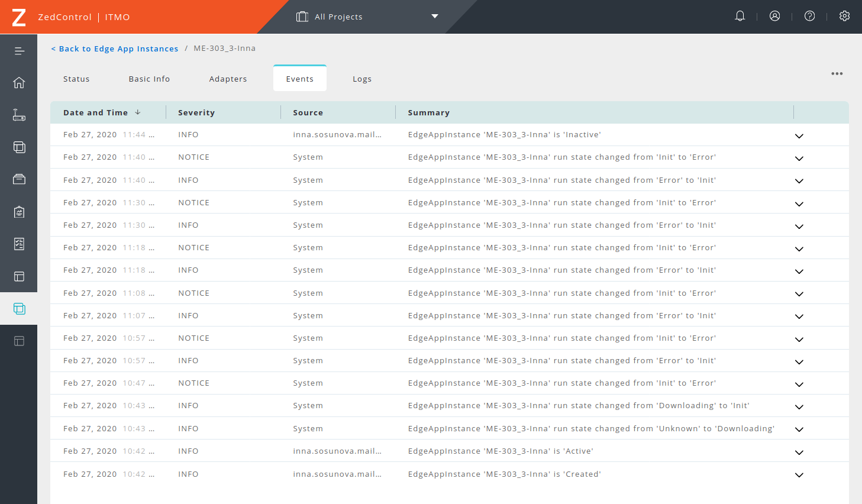The width and height of the screenshot is (862, 504).
Task: Click the ZedControl logo icon
Action: click(x=19, y=17)
